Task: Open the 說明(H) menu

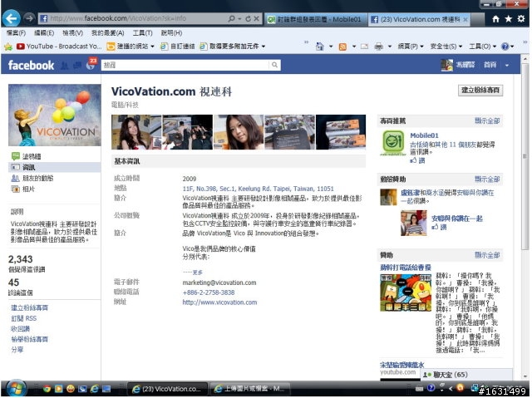Action: (x=172, y=33)
